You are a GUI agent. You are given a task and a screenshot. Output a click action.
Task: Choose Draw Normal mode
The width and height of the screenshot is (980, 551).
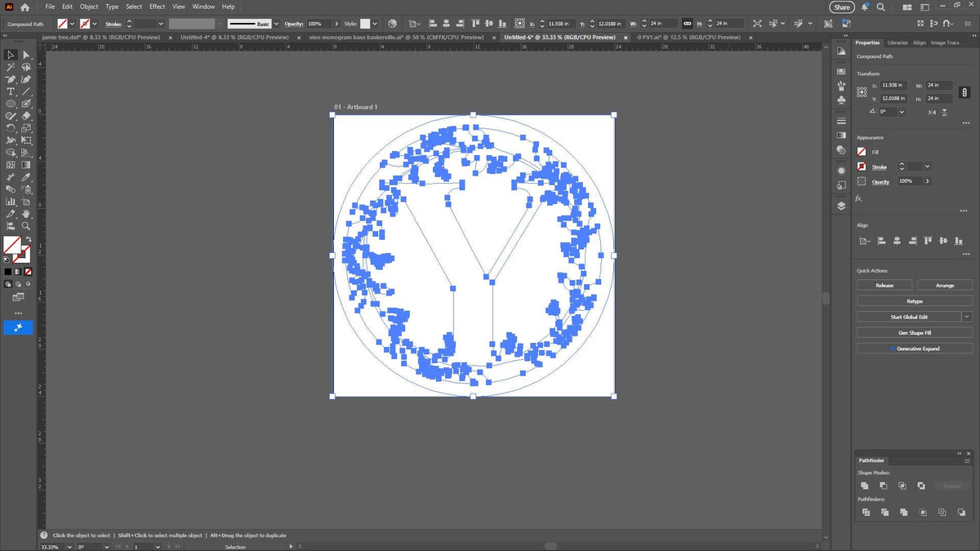click(8, 283)
